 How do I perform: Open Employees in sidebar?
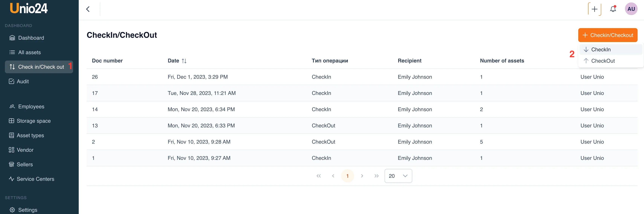point(31,106)
